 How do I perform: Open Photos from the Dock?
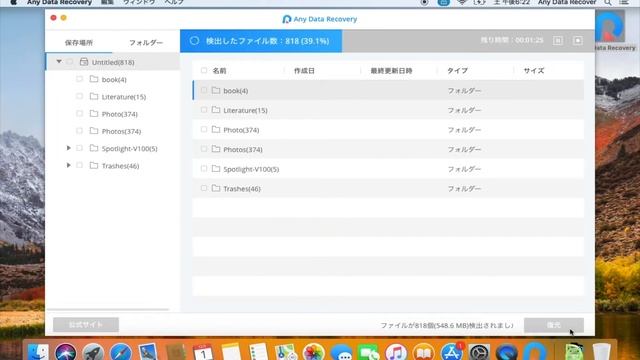[313, 352]
